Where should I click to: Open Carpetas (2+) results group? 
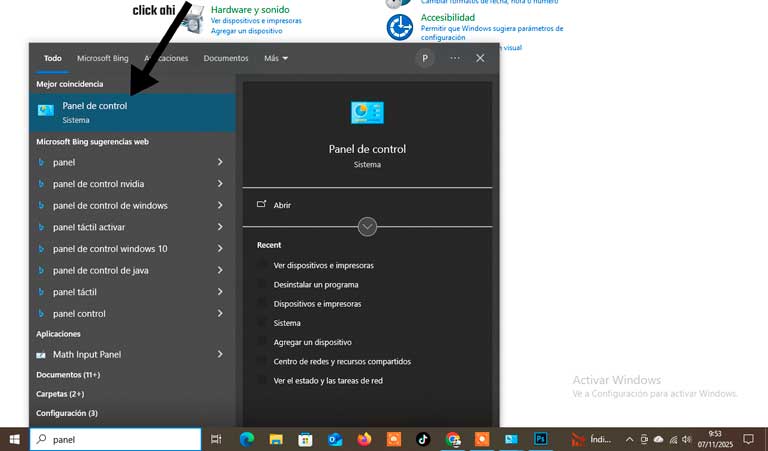coord(60,394)
